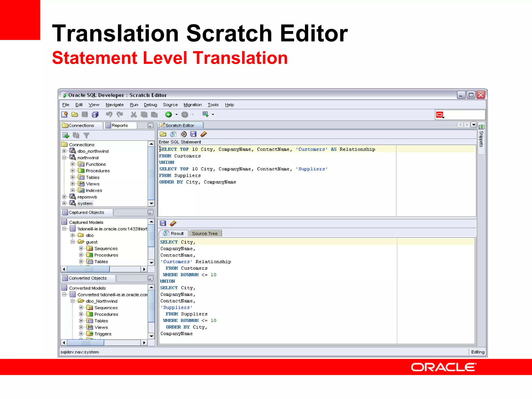
Task: Click the Save All icon in main toolbar
Action: [95, 114]
